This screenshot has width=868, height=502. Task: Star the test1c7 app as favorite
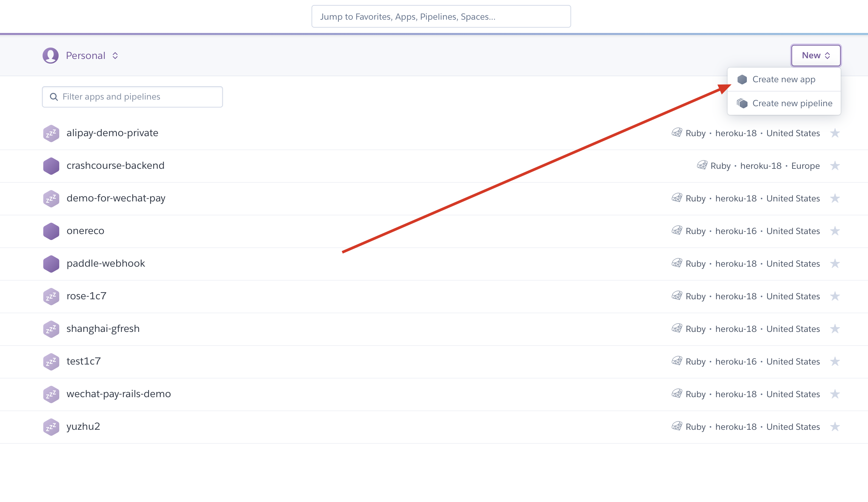click(x=835, y=362)
